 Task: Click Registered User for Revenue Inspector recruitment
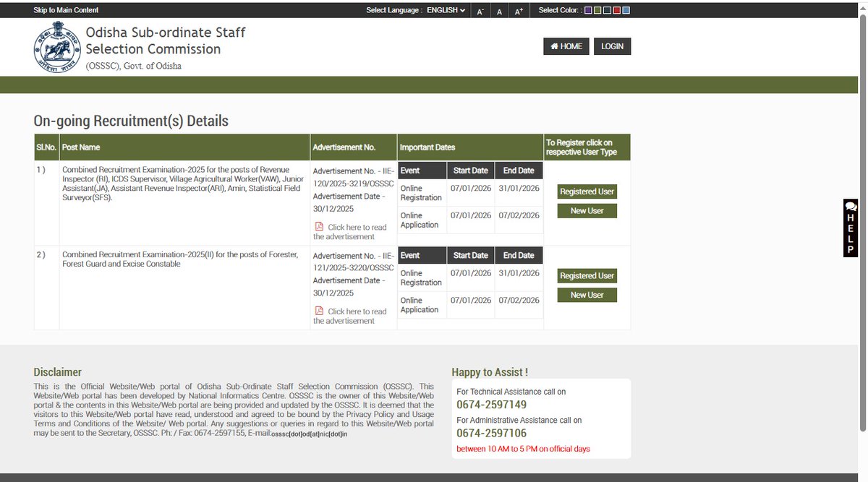(587, 191)
